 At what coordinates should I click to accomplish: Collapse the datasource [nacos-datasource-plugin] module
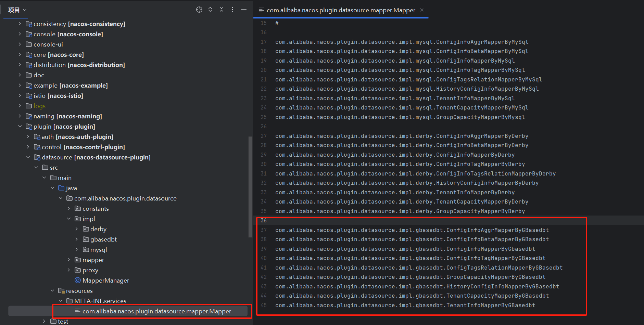click(x=28, y=157)
